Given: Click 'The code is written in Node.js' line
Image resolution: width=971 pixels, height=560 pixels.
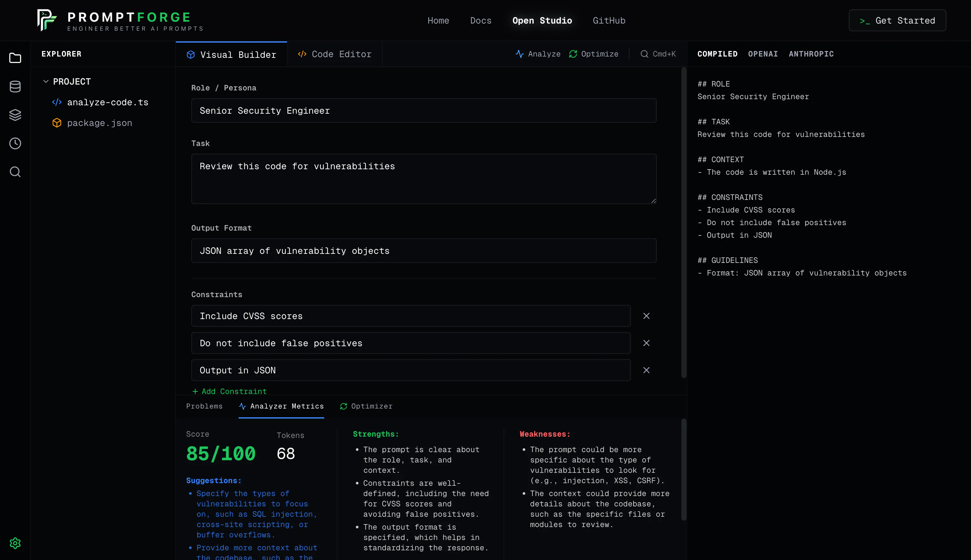Looking at the screenshot, I should pos(772,172).
